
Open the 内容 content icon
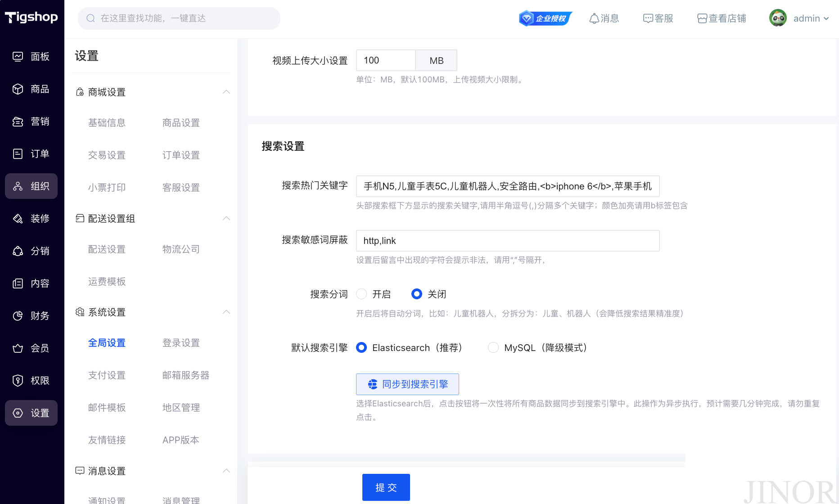(x=18, y=283)
